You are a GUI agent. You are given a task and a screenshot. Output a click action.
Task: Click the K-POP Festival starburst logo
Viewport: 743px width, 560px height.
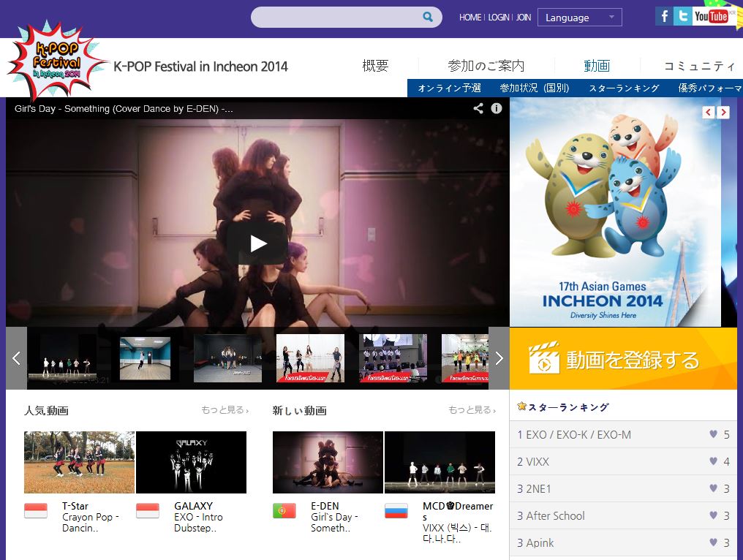57,61
